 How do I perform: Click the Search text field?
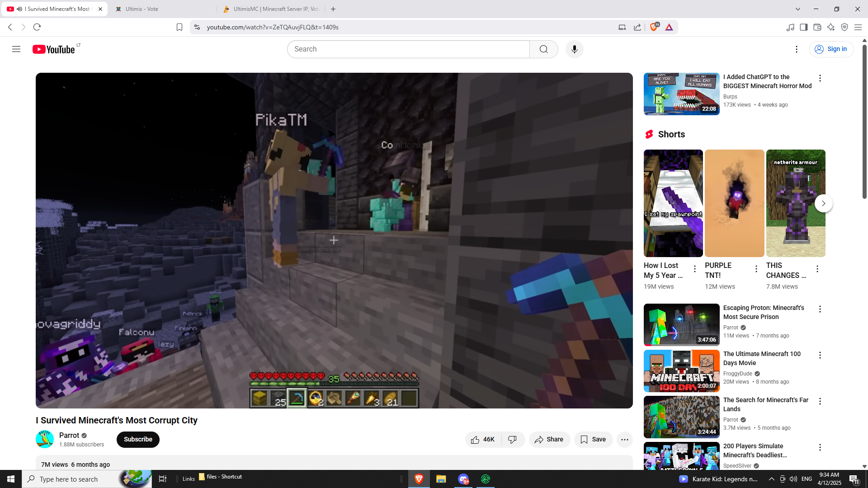(x=408, y=49)
